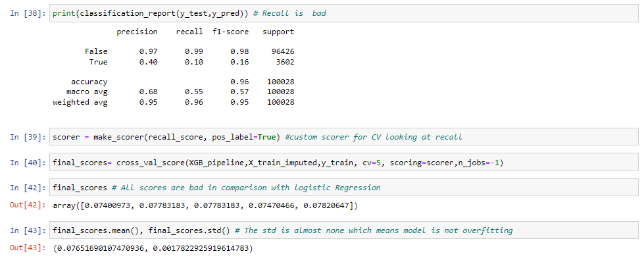Click the macro avg precision 0.68
Image resolution: width=644 pixels, height=264 pixels.
click(x=148, y=92)
